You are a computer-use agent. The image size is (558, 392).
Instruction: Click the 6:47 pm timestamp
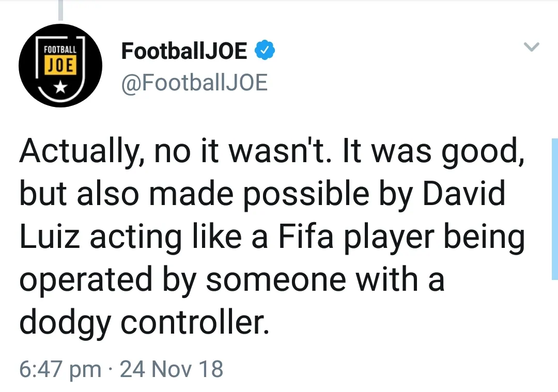click(60, 369)
